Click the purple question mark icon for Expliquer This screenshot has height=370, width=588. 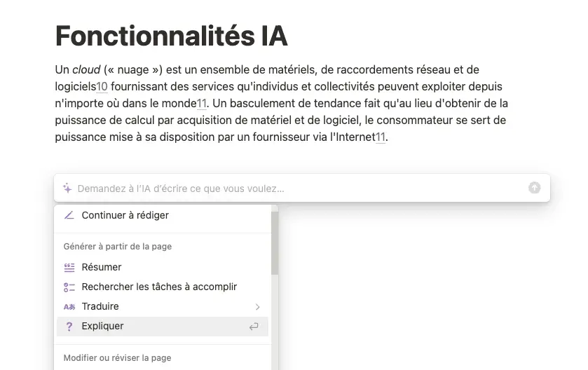[x=69, y=327]
